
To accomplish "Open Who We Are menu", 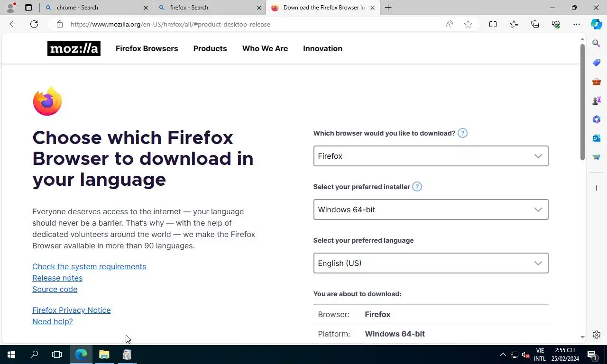I will [265, 48].
